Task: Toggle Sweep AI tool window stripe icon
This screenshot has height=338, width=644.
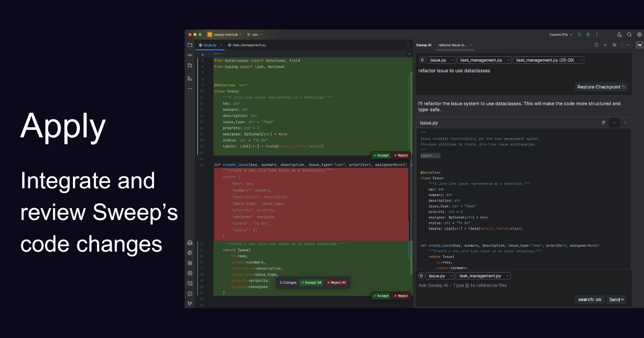Action: (x=639, y=45)
